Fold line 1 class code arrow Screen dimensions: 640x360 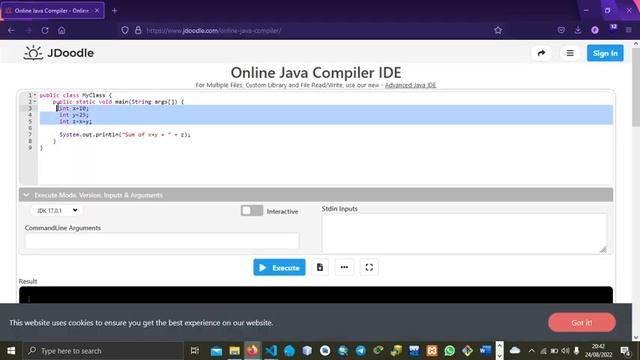coord(35,95)
